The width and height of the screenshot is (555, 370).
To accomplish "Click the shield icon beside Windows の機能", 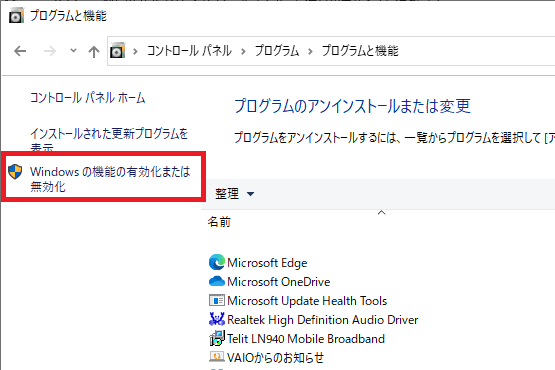I will click(15, 172).
